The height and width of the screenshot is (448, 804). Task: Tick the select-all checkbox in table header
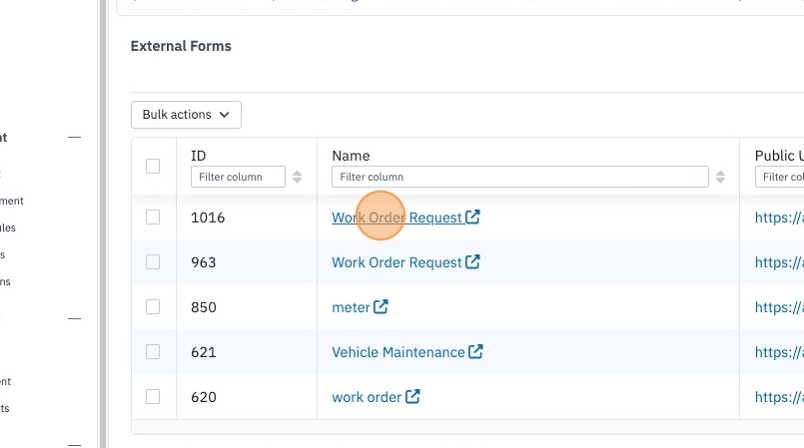(153, 166)
